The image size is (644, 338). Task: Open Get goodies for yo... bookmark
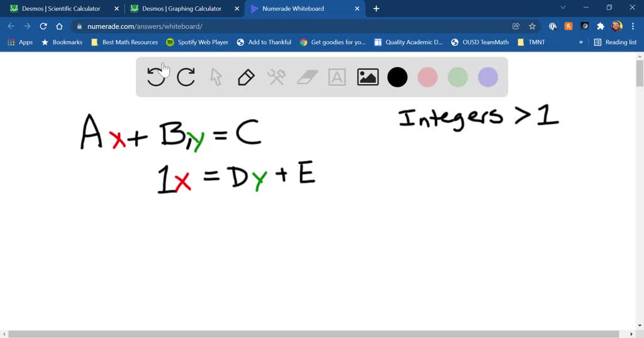coord(333,42)
